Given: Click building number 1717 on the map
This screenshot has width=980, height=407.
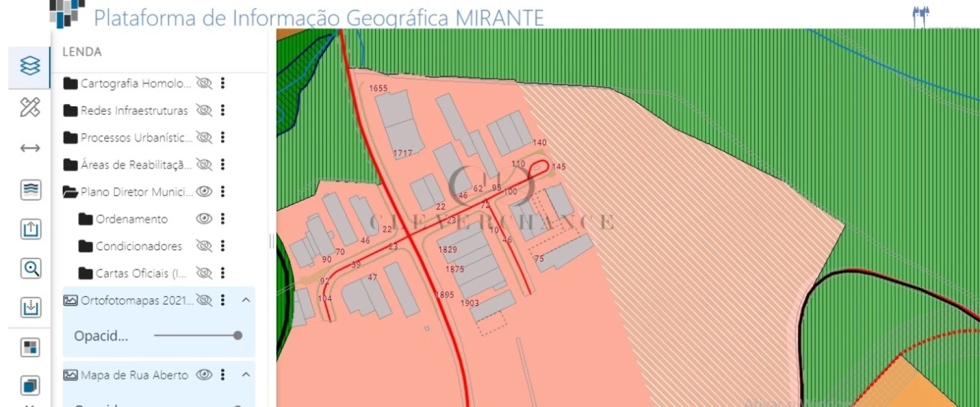Looking at the screenshot, I should click(403, 153).
